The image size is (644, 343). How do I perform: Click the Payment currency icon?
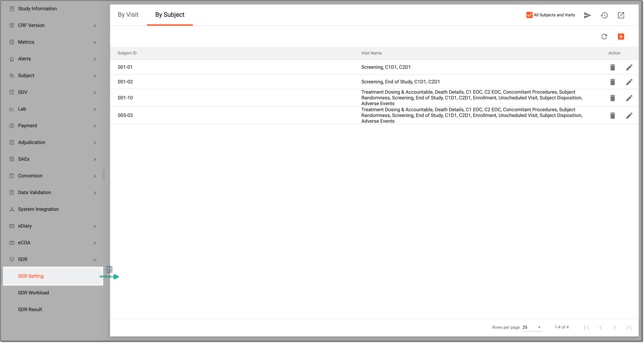click(x=12, y=126)
